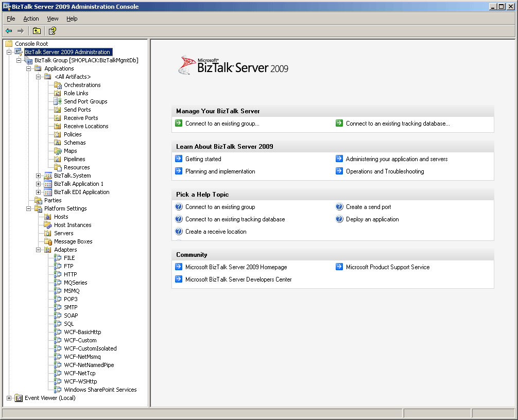Open Operations and Troubleshooting link

click(x=385, y=171)
